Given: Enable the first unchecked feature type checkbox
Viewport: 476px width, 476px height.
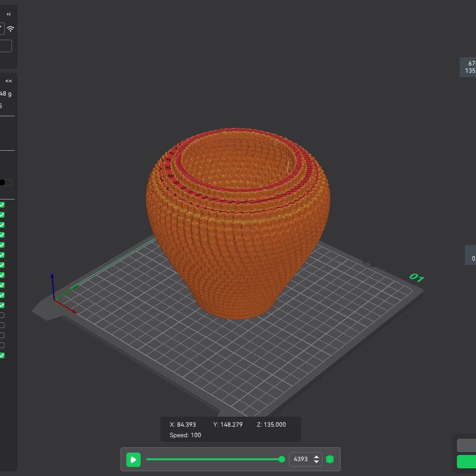Looking at the screenshot, I should (x=2, y=315).
